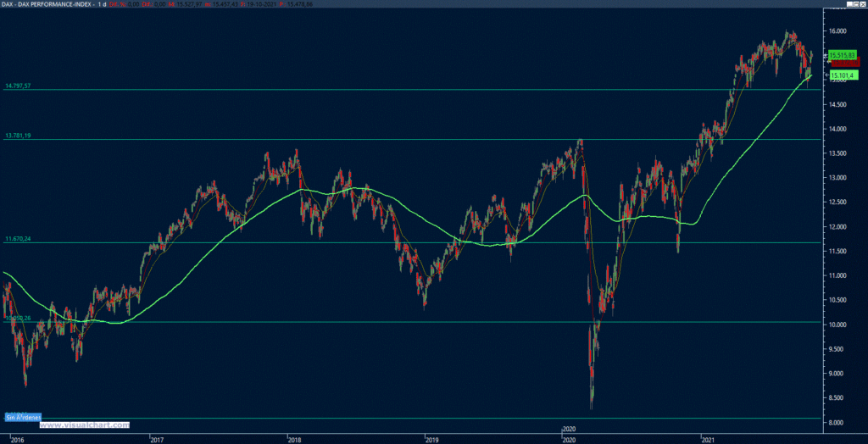Click the 2019 marker on time axis
This screenshot has height=444, width=868.
pyautogui.click(x=432, y=440)
